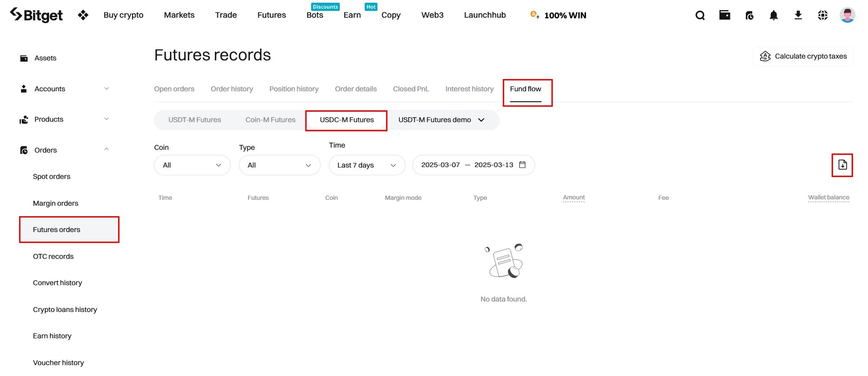Image resolution: width=868 pixels, height=376 pixels.
Task: Open Spot orders in the sidebar
Action: click(51, 177)
